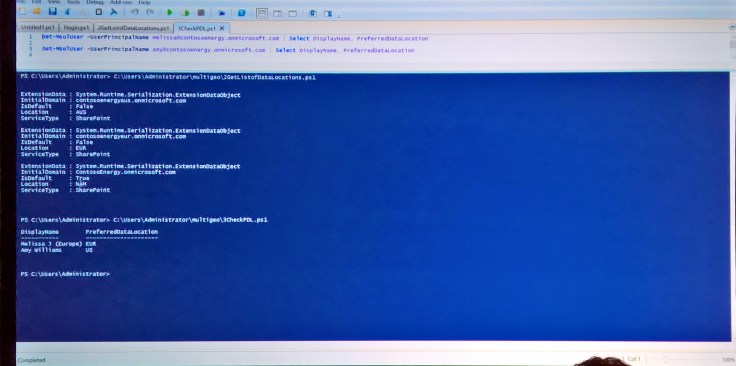Open the Help menu

click(144, 2)
